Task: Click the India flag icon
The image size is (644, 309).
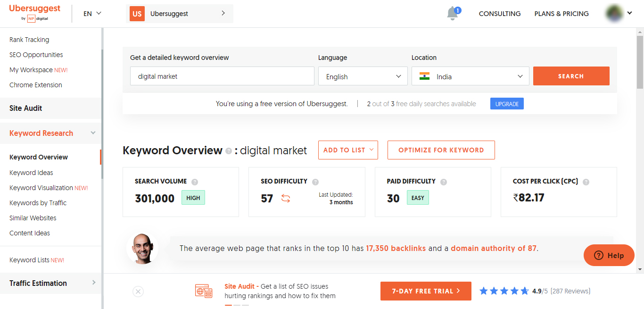Action: 425,76
